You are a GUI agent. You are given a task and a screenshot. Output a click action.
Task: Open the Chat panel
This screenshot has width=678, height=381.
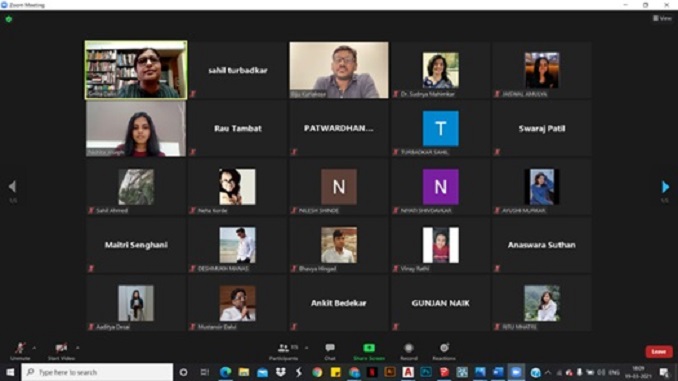(x=330, y=351)
